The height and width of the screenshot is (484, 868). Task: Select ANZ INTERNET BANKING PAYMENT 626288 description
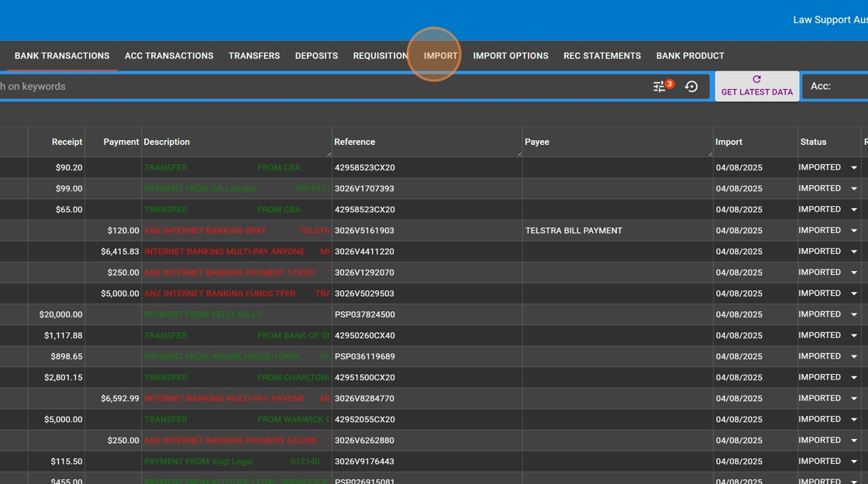click(x=229, y=441)
